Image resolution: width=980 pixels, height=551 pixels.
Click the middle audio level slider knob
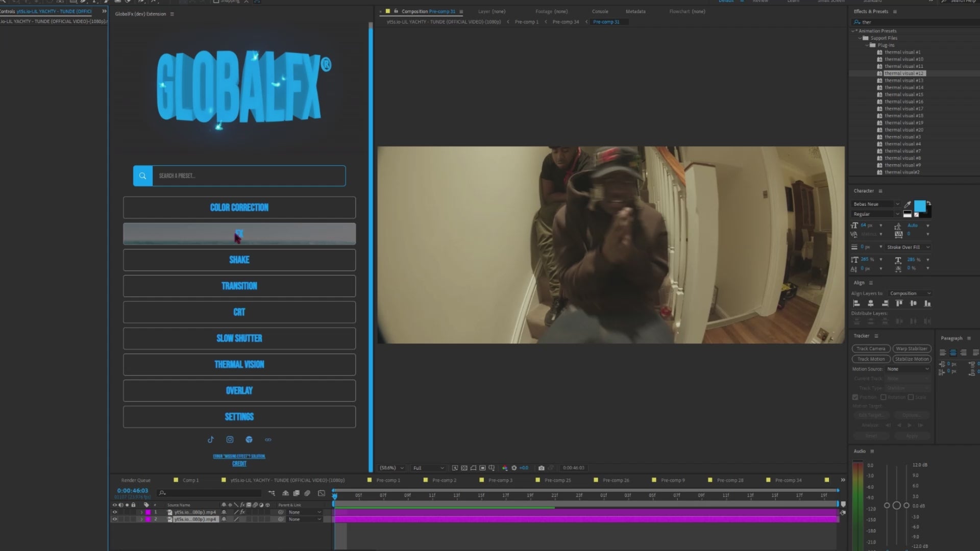coord(897,505)
